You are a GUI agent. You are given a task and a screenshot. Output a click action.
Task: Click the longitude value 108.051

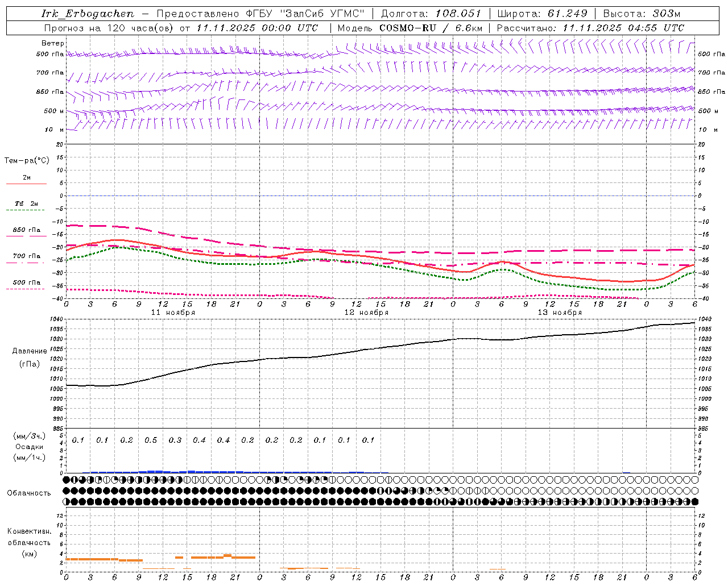pos(458,14)
